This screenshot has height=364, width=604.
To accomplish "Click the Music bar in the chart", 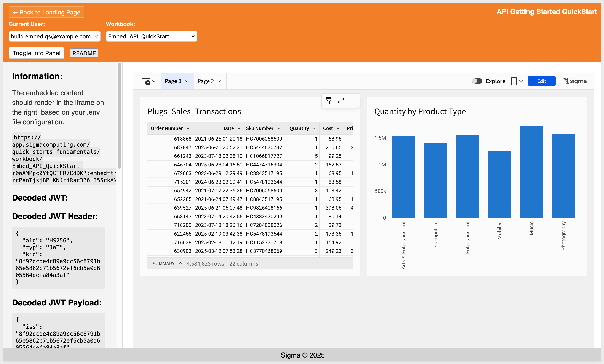I will pos(531,172).
